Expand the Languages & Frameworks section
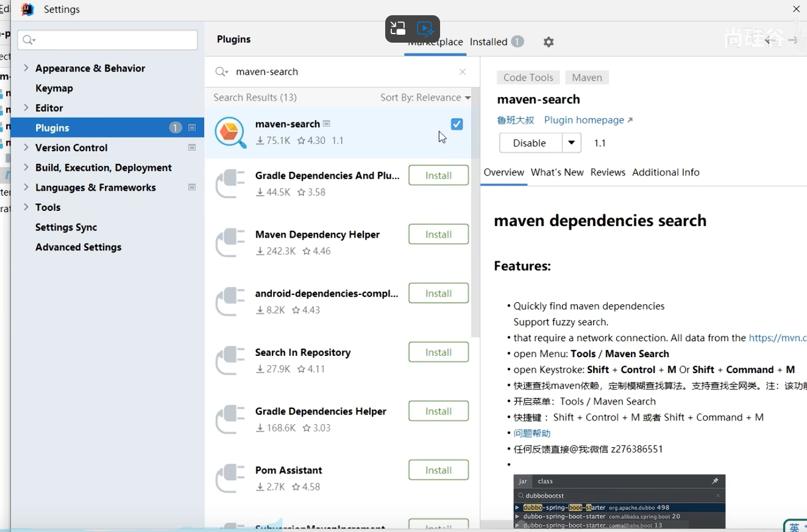The image size is (807, 532). (x=26, y=187)
